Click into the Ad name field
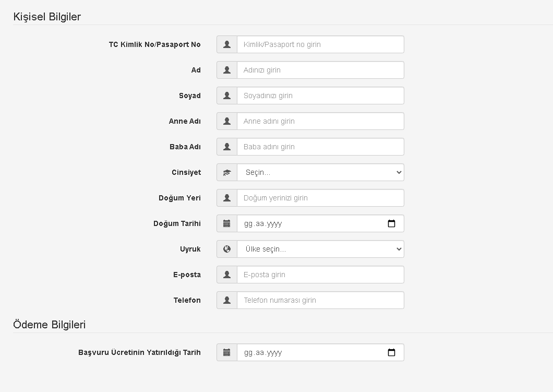553x392 pixels. point(320,70)
